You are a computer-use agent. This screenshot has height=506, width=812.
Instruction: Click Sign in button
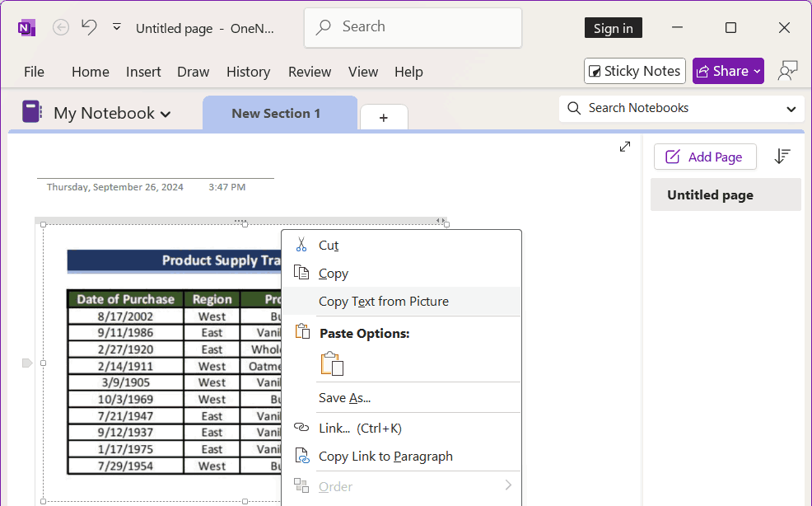pyautogui.click(x=614, y=28)
